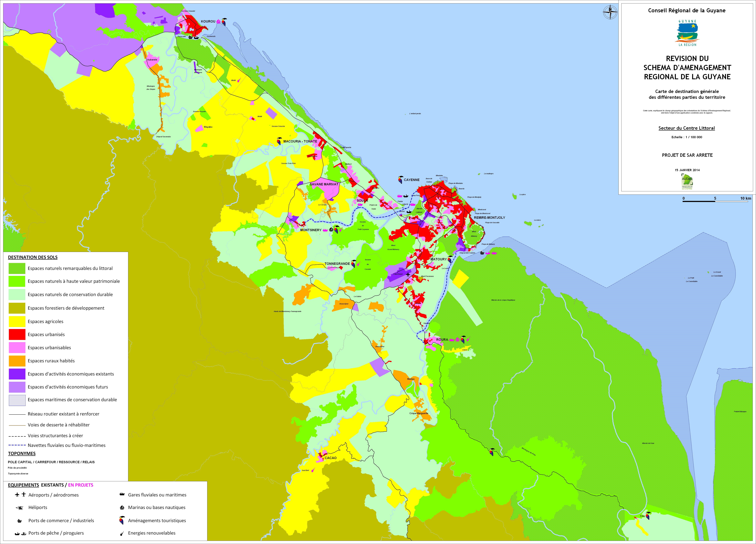This screenshot has height=544, width=756.
Task: Click the Gares fluviales ou maritimes legend icon
Action: pos(122,495)
